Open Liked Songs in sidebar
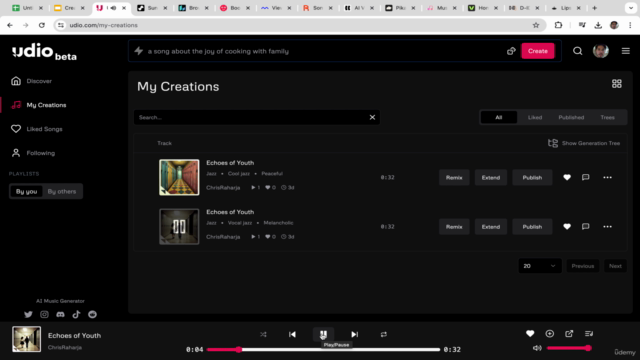This screenshot has width=640, height=360. (x=37, y=129)
